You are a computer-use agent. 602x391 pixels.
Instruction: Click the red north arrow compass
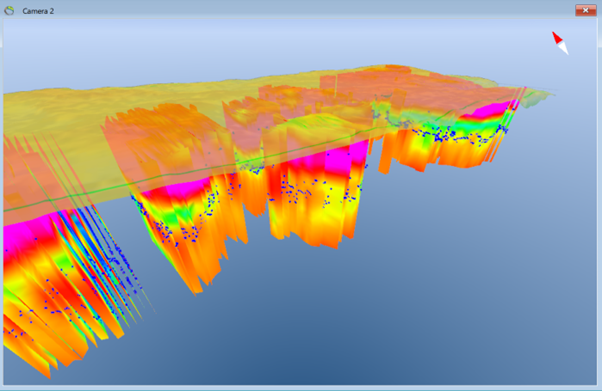pyautogui.click(x=557, y=38)
